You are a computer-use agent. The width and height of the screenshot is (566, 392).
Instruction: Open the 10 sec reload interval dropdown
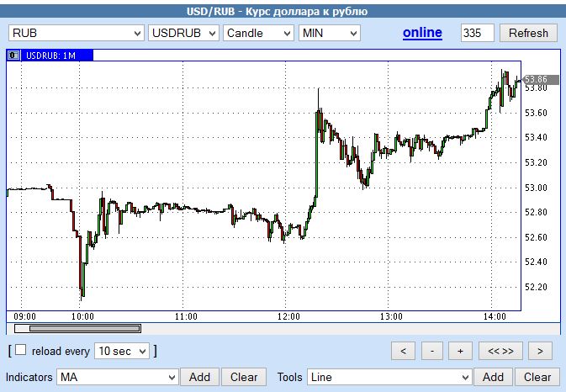pyautogui.click(x=122, y=351)
